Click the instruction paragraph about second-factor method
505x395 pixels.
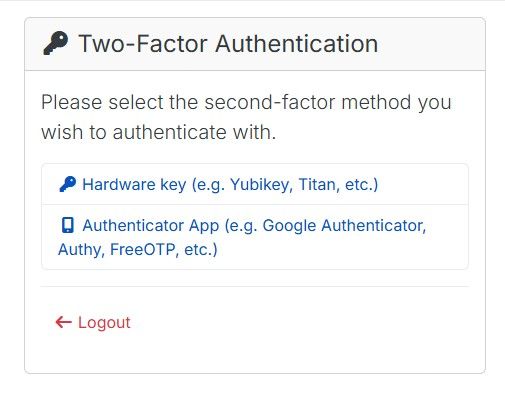246,117
